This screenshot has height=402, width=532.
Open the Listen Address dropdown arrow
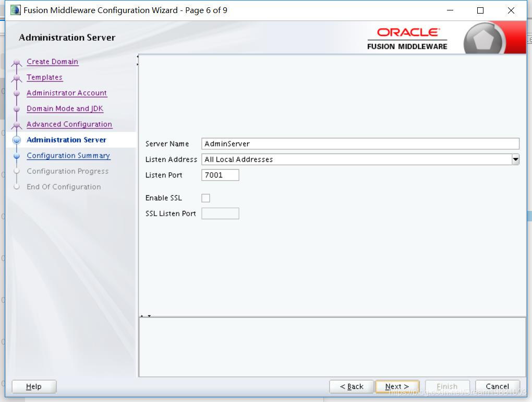tap(515, 159)
